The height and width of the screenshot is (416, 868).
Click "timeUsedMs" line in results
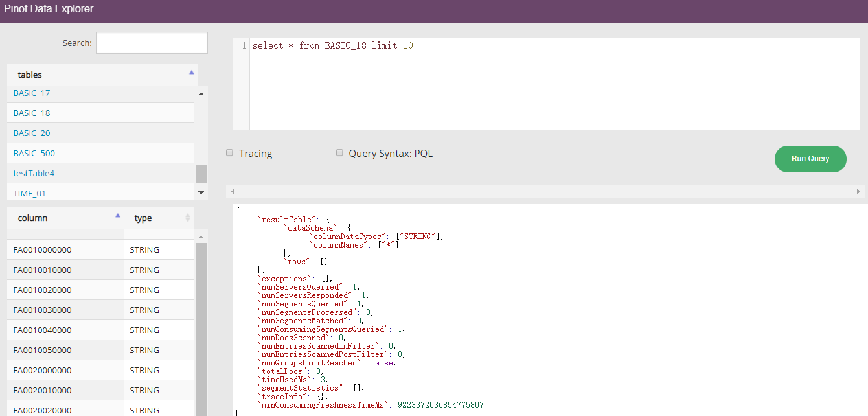(x=293, y=380)
